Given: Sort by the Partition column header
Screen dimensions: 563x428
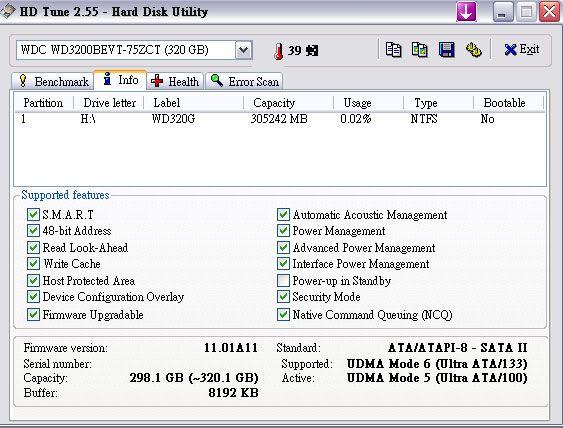Looking at the screenshot, I should tap(43, 103).
